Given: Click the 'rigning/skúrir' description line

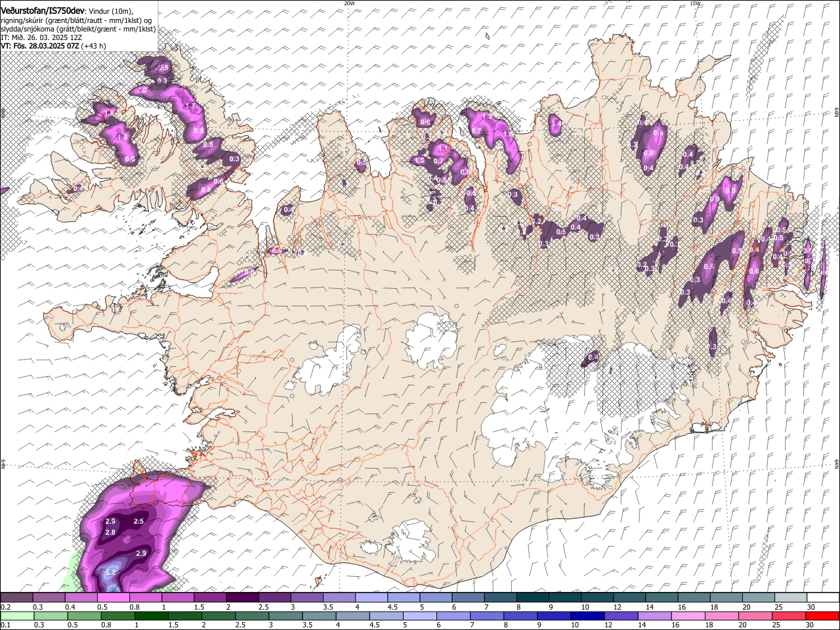Looking at the screenshot, I should click(75, 20).
